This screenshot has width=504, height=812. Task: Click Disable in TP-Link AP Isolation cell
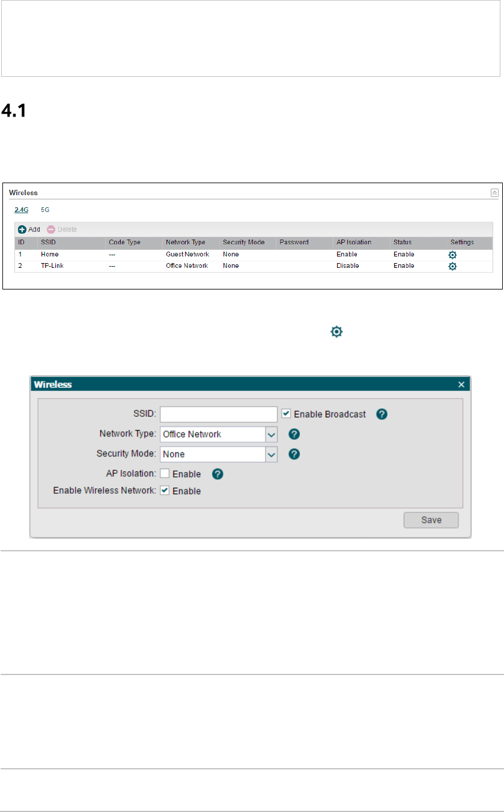[348, 266]
